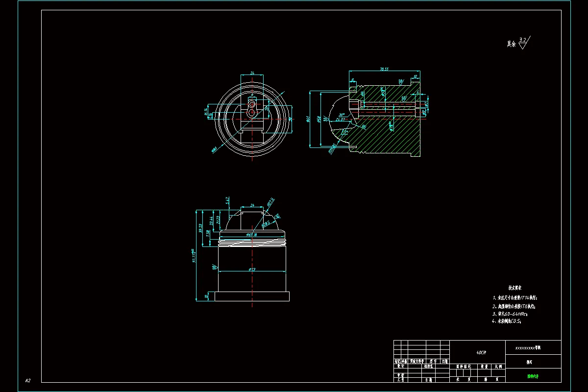Click the 76.55 length dimension text
The width and height of the screenshot is (588, 392).
pyautogui.click(x=384, y=69)
